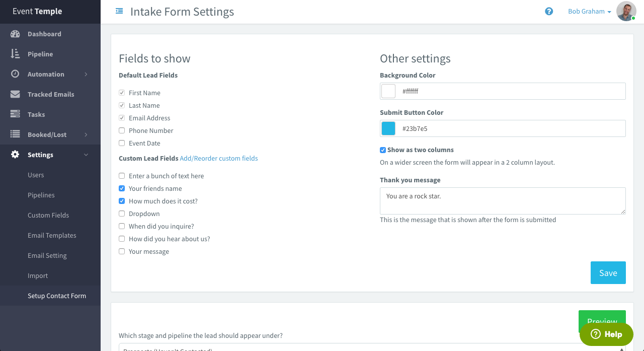Image resolution: width=644 pixels, height=351 pixels.
Task: Open Email Templates settings page
Action: (x=52, y=235)
